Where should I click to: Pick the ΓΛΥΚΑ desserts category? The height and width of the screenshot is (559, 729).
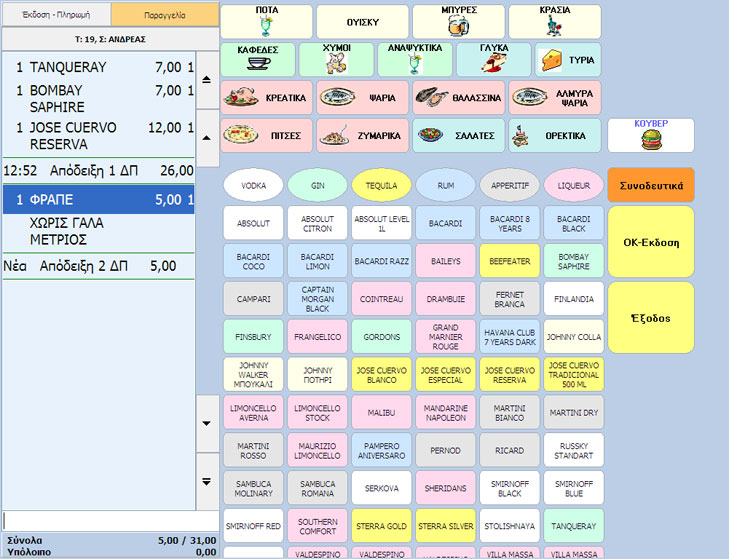[493, 59]
